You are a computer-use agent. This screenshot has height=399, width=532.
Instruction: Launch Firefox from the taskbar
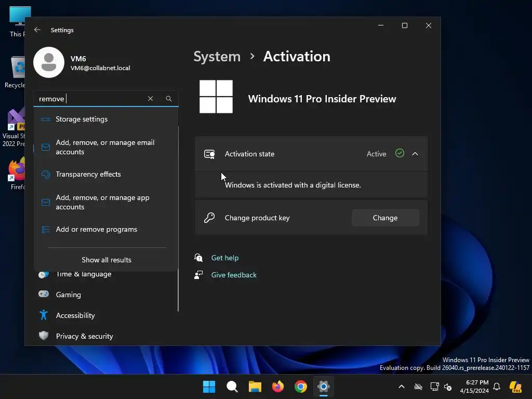coord(278,387)
